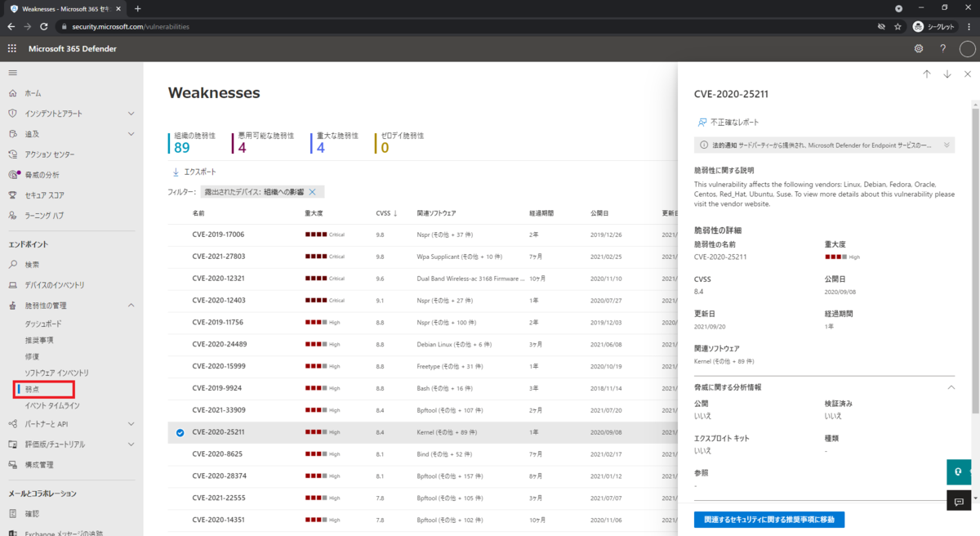Open the app launcher waffle icon
This screenshot has height=536, width=980.
(x=11, y=49)
